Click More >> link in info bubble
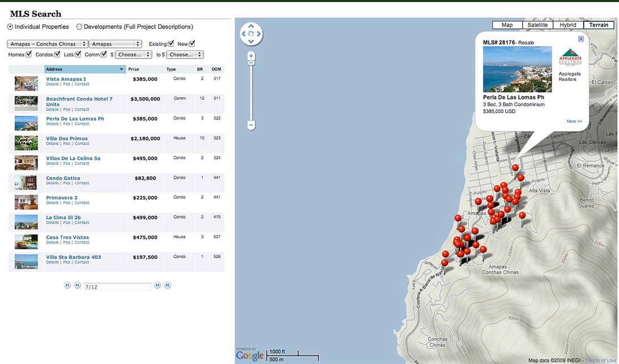The image size is (619, 364). pos(574,121)
